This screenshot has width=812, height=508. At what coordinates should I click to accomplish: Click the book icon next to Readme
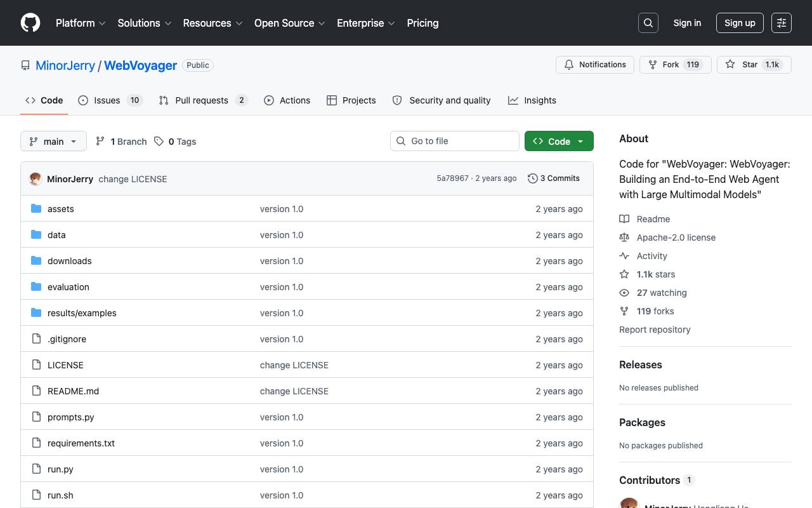tap(624, 219)
